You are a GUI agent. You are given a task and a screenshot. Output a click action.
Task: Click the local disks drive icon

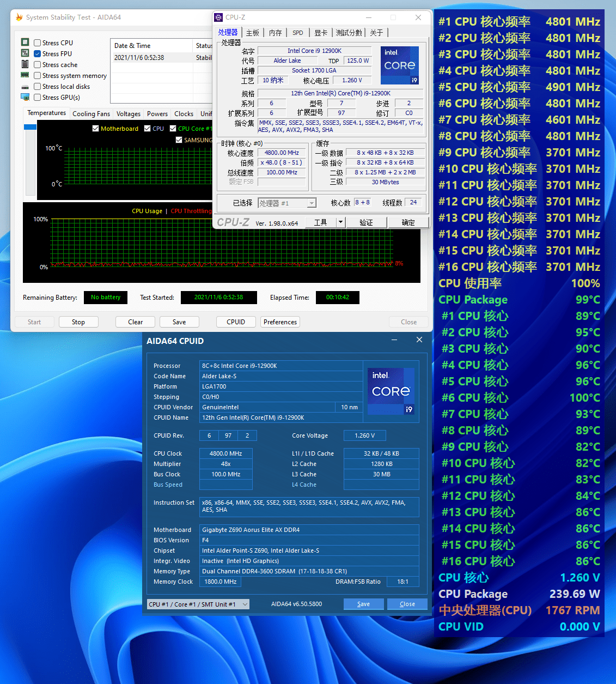(25, 87)
